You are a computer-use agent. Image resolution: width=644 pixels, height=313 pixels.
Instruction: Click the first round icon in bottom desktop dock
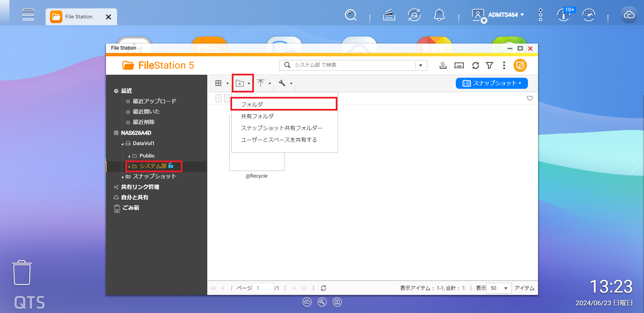(307, 302)
